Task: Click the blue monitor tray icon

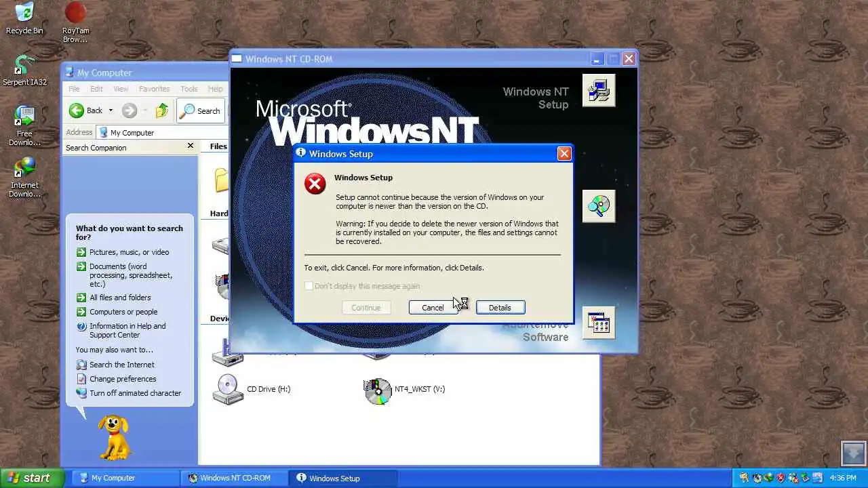Action: (x=817, y=478)
